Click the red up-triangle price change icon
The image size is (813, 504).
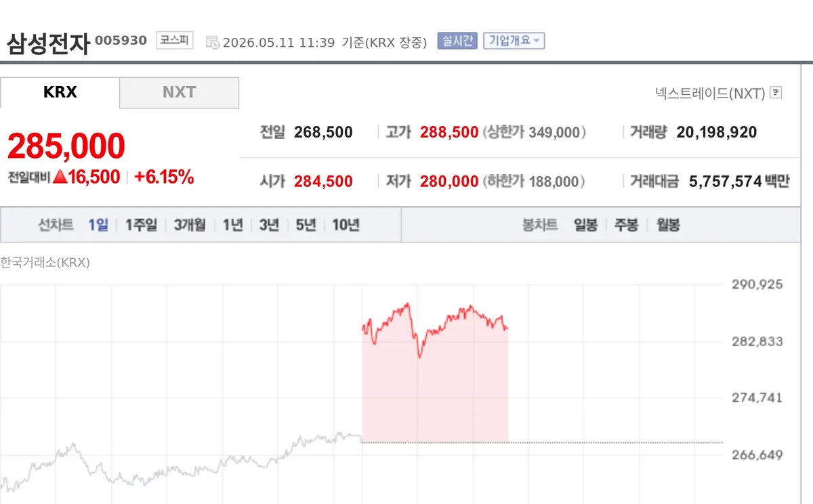(x=60, y=177)
